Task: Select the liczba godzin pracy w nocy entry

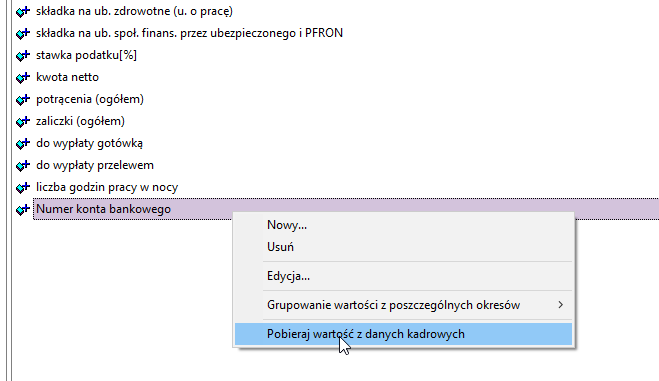Action: 107,187
